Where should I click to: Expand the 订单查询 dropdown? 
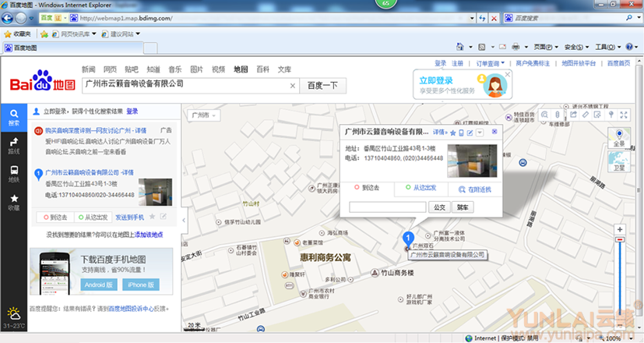[490, 63]
